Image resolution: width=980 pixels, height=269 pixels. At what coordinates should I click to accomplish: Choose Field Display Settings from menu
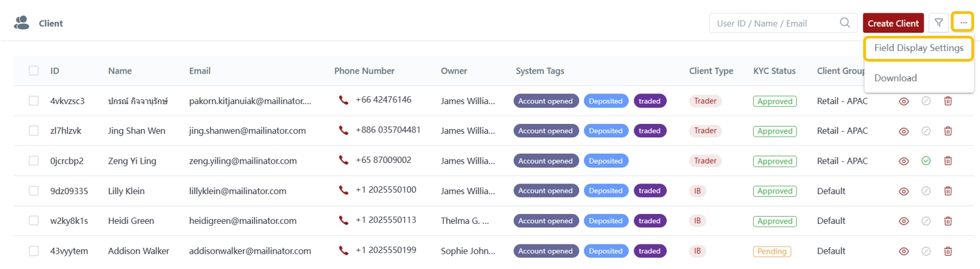[x=918, y=48]
